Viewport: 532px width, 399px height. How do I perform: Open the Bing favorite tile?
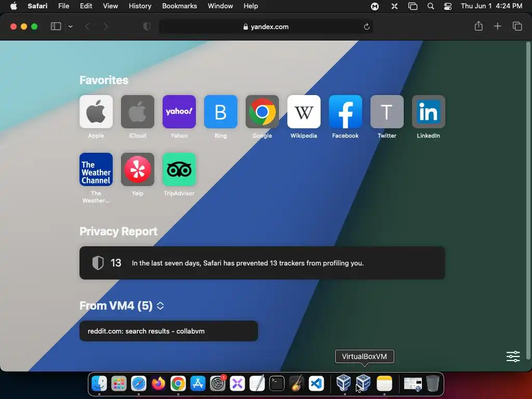coord(220,112)
